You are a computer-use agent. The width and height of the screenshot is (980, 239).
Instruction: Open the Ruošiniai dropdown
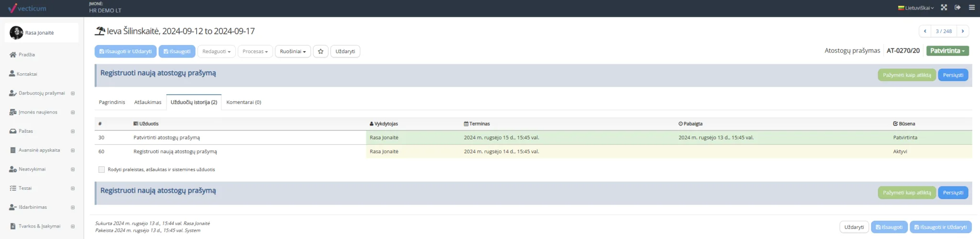(292, 51)
